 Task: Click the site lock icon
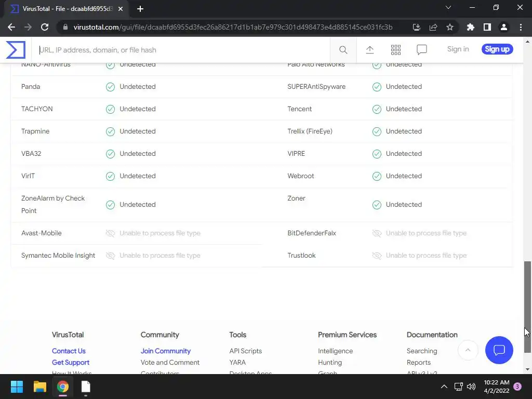pyautogui.click(x=65, y=27)
